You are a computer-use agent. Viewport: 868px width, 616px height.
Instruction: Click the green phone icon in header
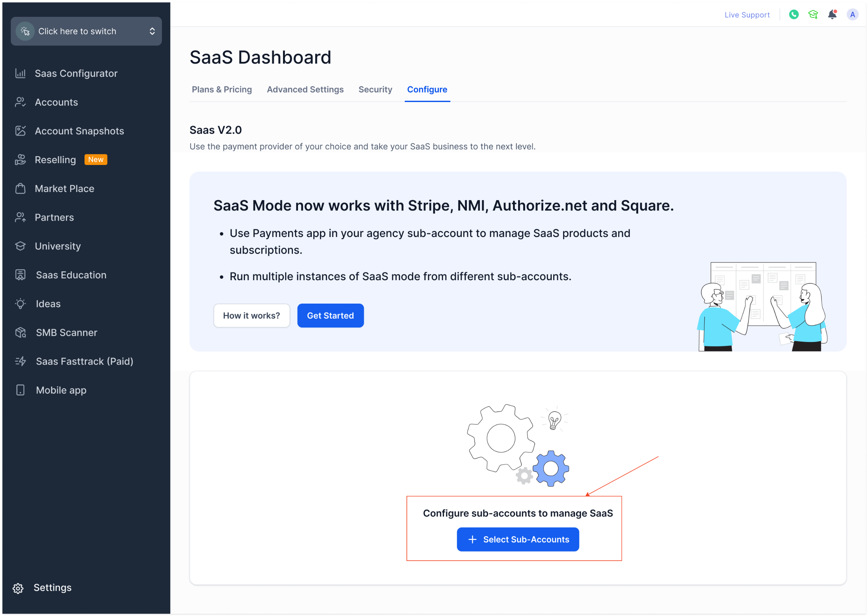pyautogui.click(x=793, y=14)
